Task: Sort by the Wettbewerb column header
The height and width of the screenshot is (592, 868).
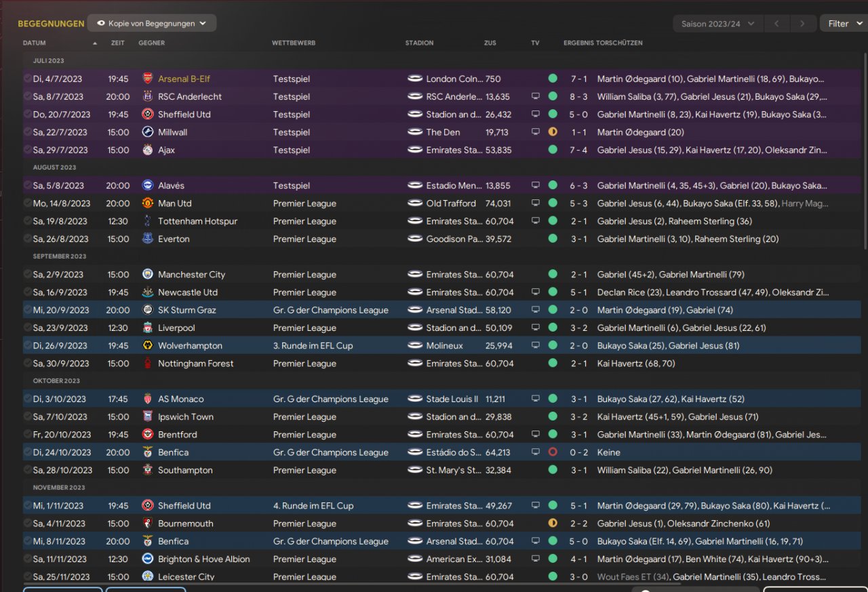Action: (294, 43)
